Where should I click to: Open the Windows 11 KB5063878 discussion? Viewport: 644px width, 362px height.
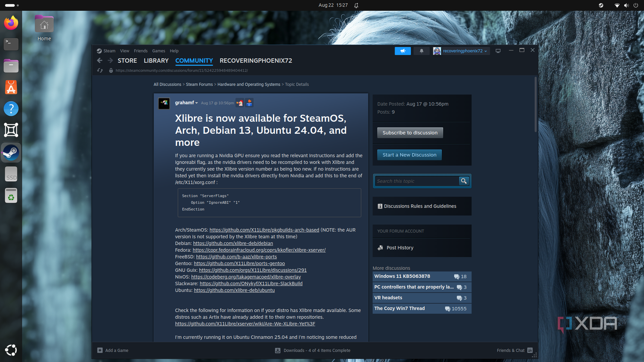click(x=422, y=277)
